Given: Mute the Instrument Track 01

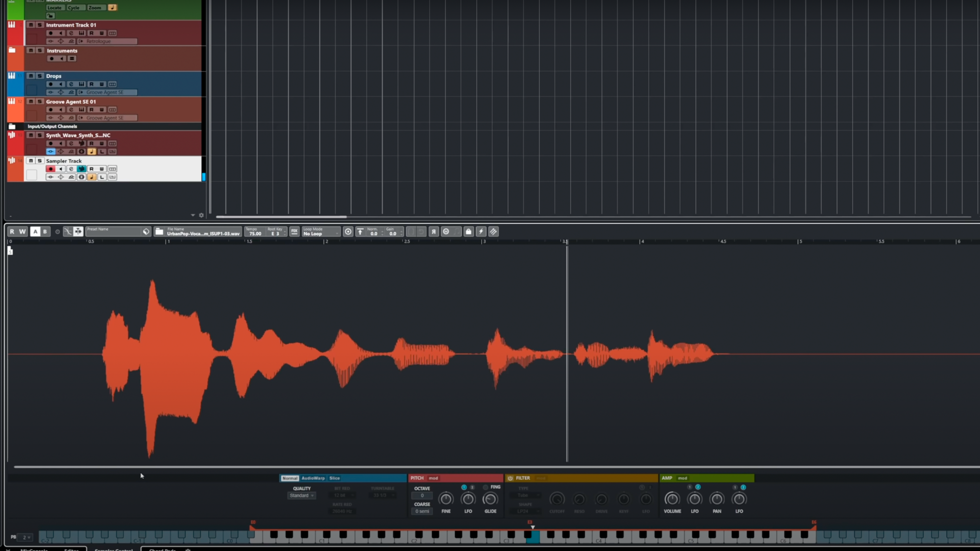Looking at the screenshot, I should [31, 25].
